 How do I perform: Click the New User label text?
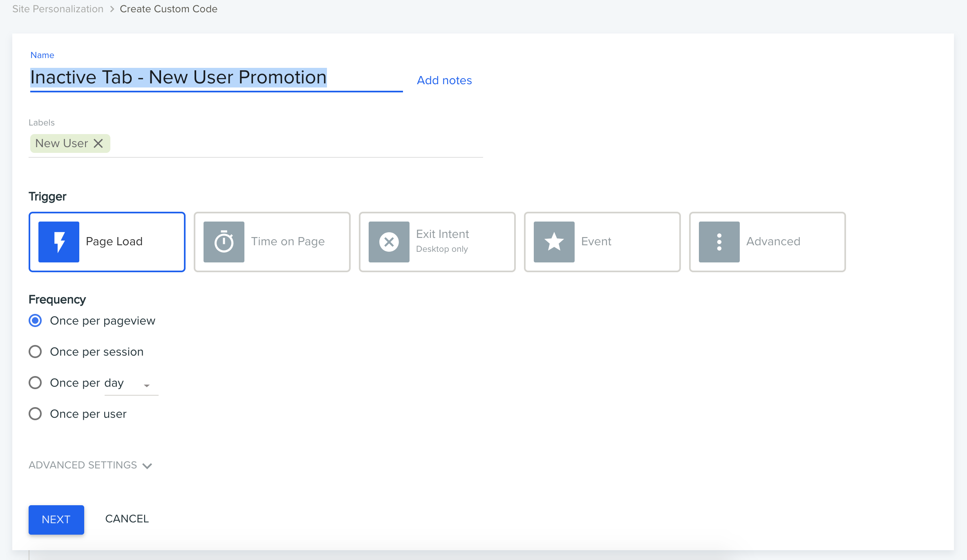tap(62, 143)
